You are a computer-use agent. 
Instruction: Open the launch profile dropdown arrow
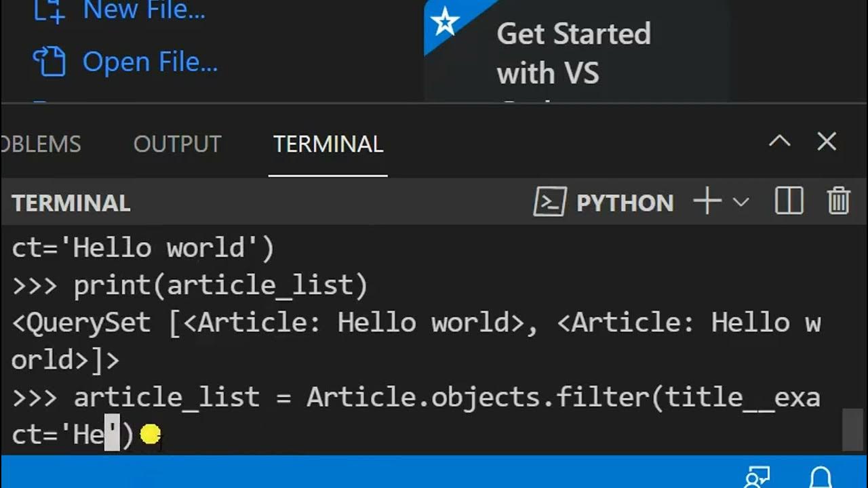[741, 202]
